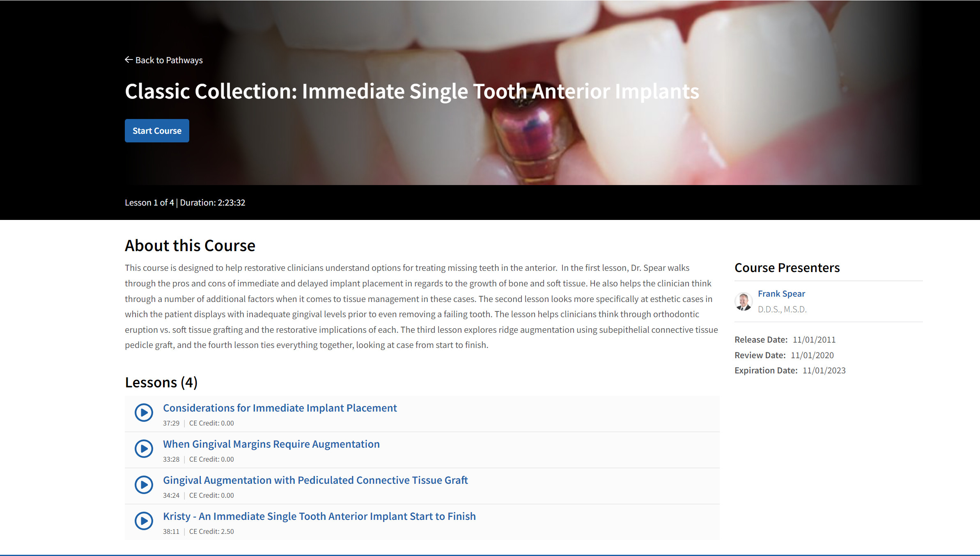Click Frank Spear's avatar photo
The image size is (980, 556).
pos(744,302)
